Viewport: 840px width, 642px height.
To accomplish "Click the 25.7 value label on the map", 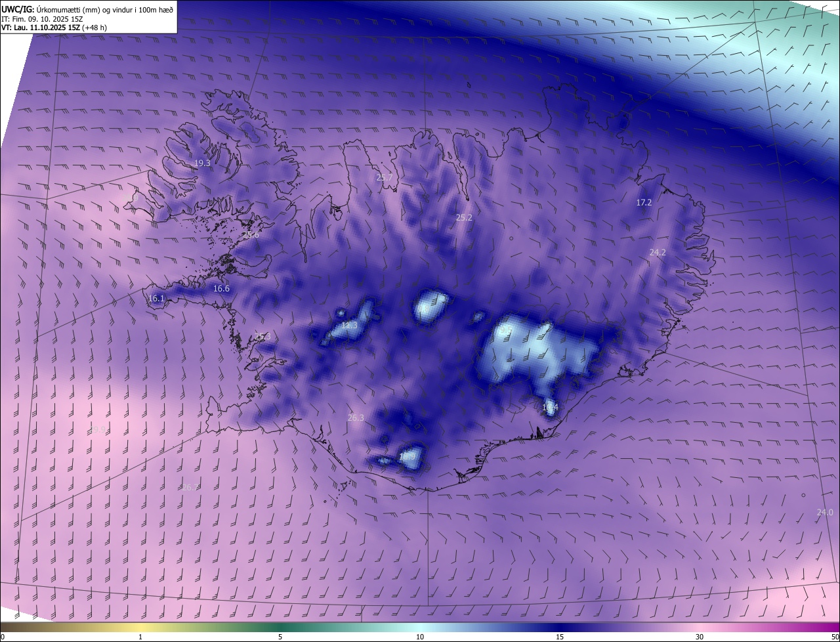I will tap(384, 177).
